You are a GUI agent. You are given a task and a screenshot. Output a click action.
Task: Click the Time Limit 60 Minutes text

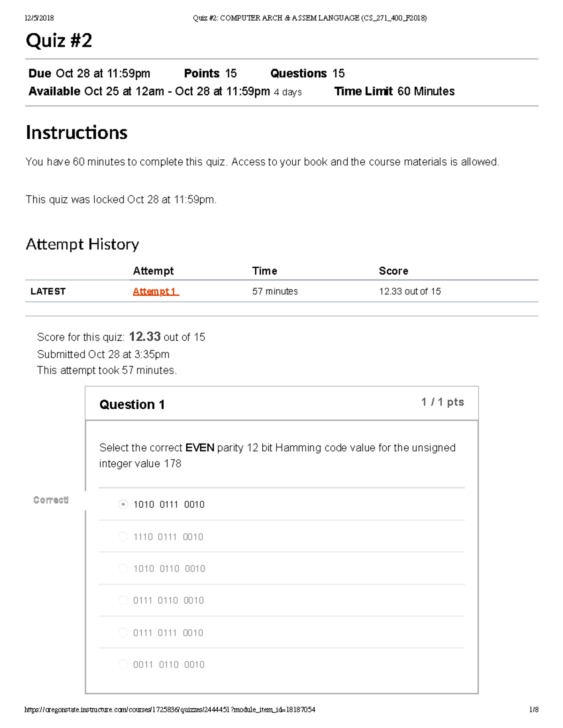pyautogui.click(x=394, y=91)
